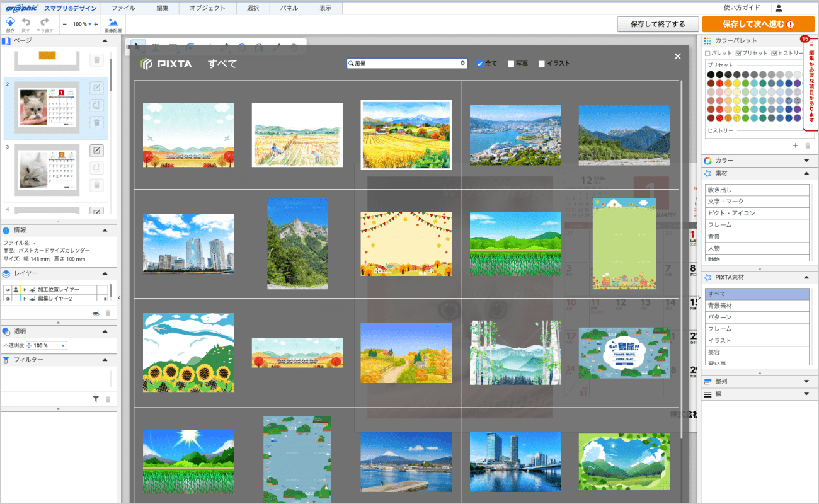The height and width of the screenshot is (504, 819).
Task: Select 背景素材 in the PIXTA素材 list
Action: pyautogui.click(x=757, y=306)
